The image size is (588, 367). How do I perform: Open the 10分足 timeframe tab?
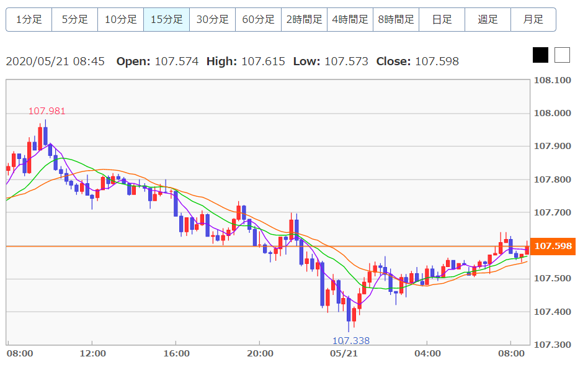coord(121,19)
